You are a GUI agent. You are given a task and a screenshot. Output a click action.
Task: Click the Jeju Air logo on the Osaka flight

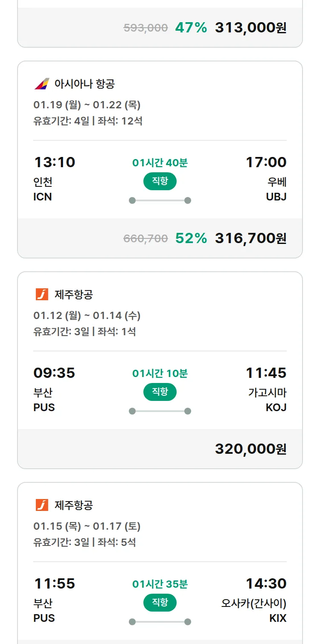42,505
